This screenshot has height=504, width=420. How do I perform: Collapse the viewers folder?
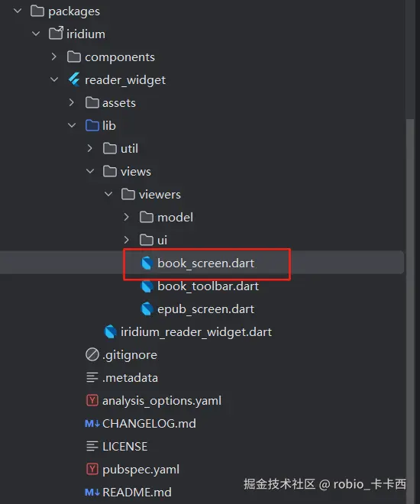[x=108, y=194]
